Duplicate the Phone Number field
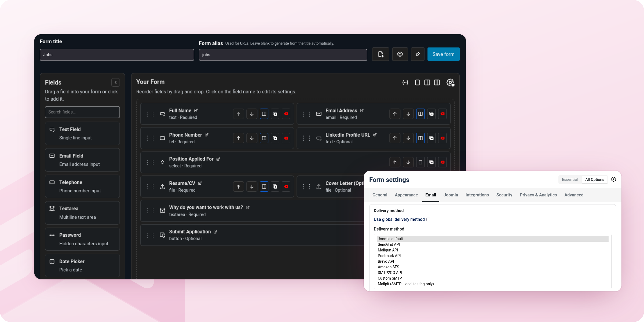This screenshot has height=322, width=644. (x=275, y=138)
